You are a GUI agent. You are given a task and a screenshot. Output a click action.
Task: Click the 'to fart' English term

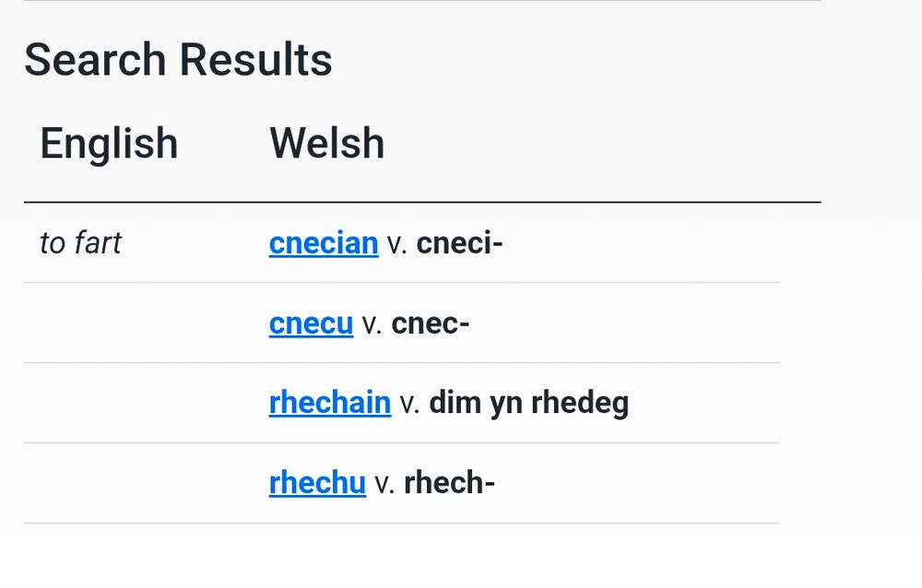pos(80,243)
